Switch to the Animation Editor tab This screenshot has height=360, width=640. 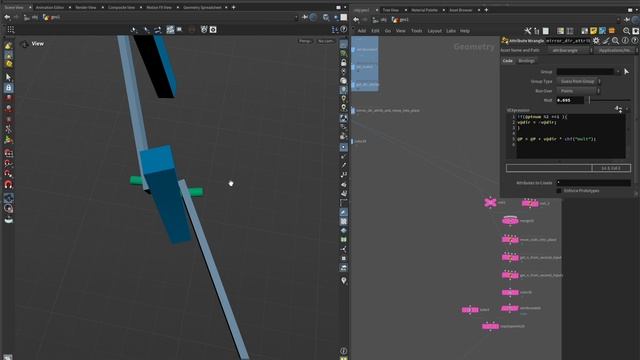[50, 7]
